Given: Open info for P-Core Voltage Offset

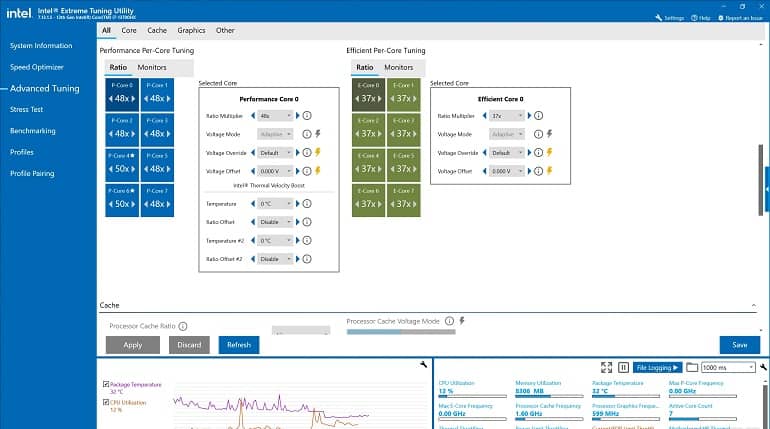Looking at the screenshot, I should 307,171.
